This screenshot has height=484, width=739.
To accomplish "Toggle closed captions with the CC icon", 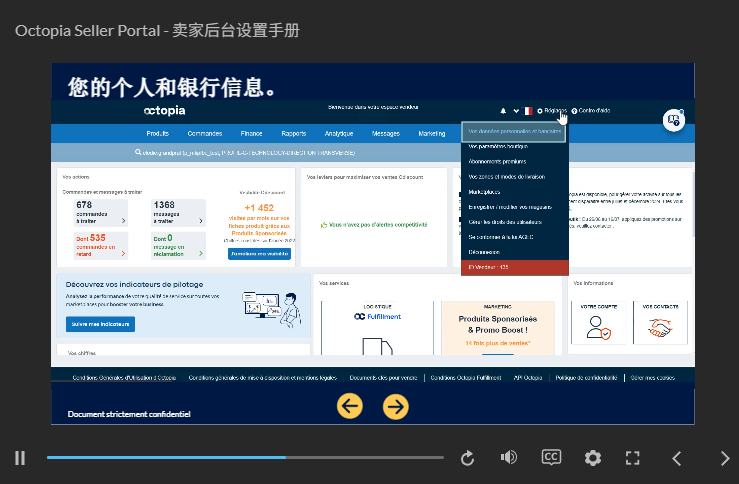I will point(551,457).
